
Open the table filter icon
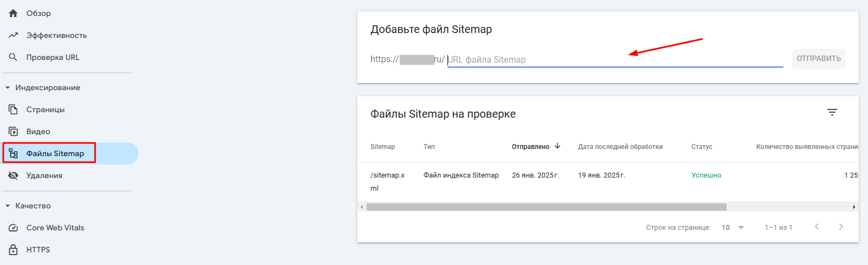(x=832, y=112)
